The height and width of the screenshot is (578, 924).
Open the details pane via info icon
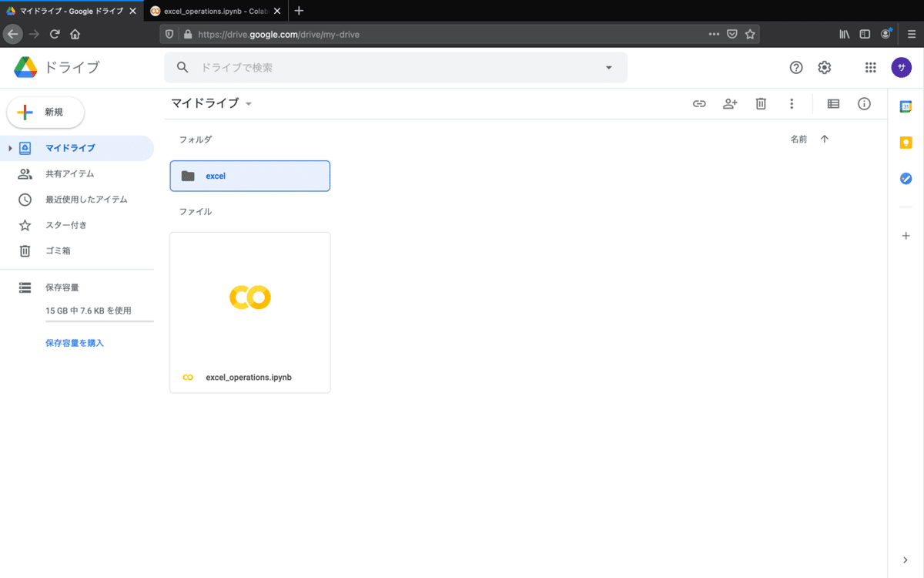click(864, 102)
